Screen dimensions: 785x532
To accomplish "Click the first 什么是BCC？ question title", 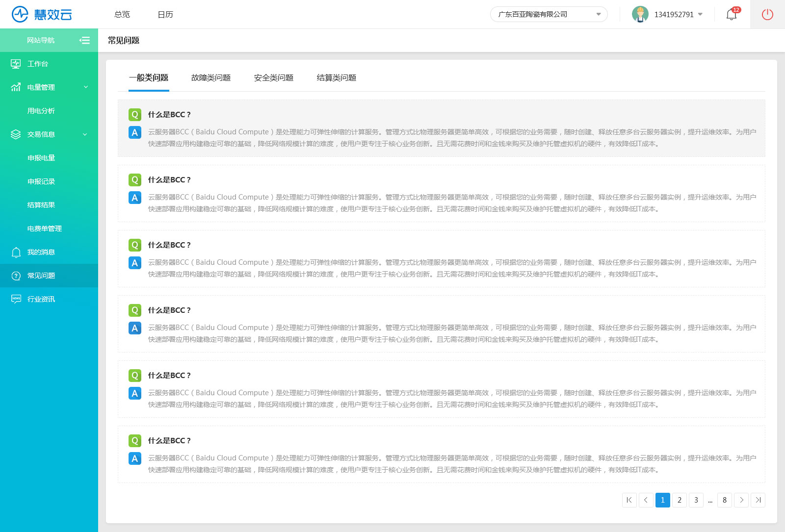I will click(169, 115).
